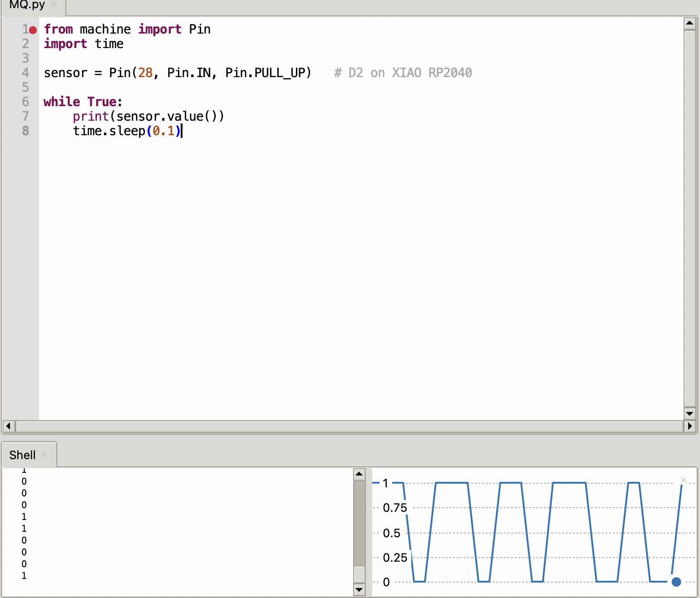Click 'Pin.IN' in the sensor definition
Screen dimensions: 700x598
tap(189, 73)
